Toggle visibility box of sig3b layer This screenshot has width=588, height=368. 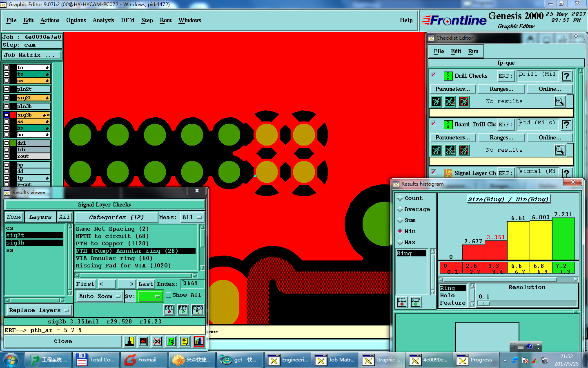[7, 115]
